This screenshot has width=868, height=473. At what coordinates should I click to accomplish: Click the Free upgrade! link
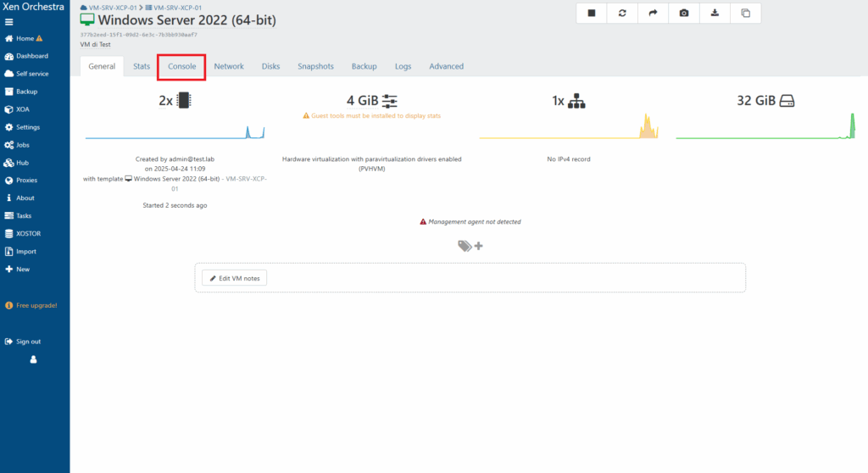click(x=31, y=305)
